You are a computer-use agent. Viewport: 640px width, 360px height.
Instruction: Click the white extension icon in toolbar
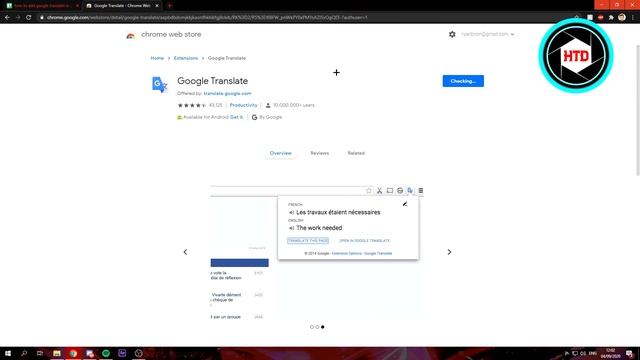click(590, 18)
